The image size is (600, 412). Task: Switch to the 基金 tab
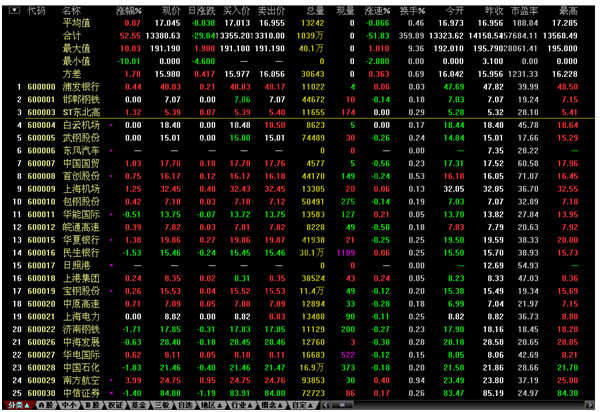[139, 405]
